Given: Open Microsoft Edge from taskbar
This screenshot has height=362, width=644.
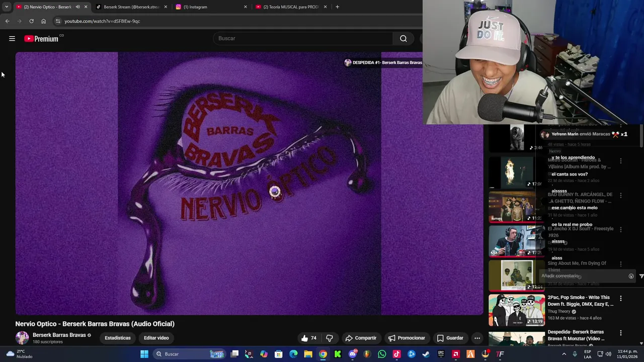Looking at the screenshot, I should (x=293, y=354).
